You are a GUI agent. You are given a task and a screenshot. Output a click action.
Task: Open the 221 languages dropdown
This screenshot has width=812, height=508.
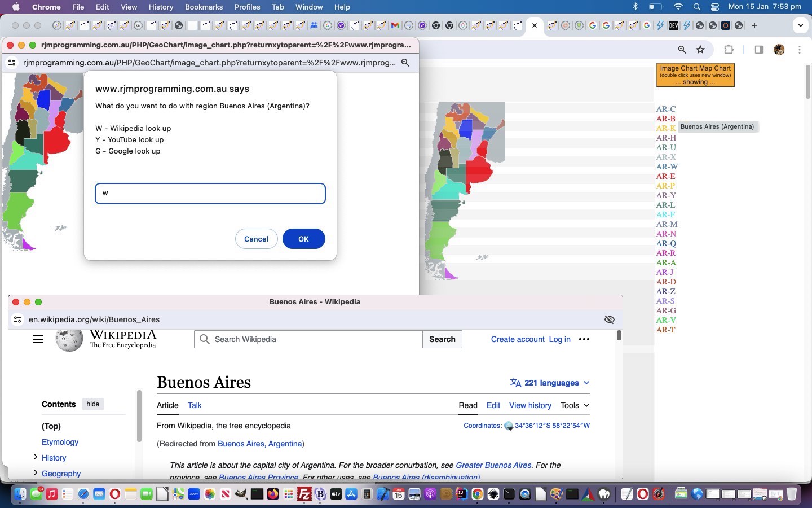[x=550, y=383]
